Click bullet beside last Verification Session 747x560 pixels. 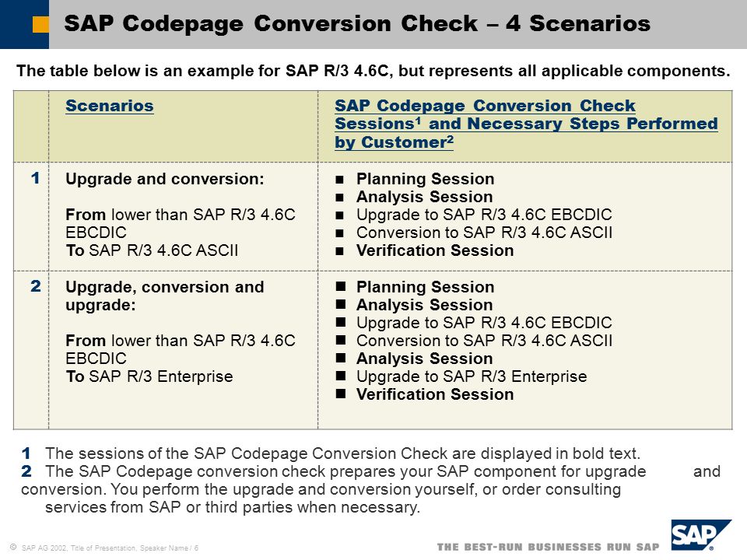click(x=340, y=394)
